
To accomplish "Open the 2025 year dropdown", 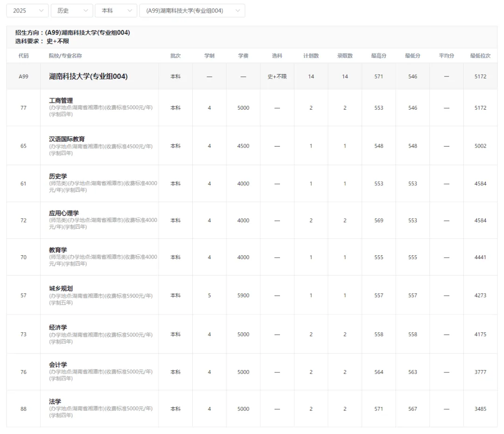I will point(28,11).
